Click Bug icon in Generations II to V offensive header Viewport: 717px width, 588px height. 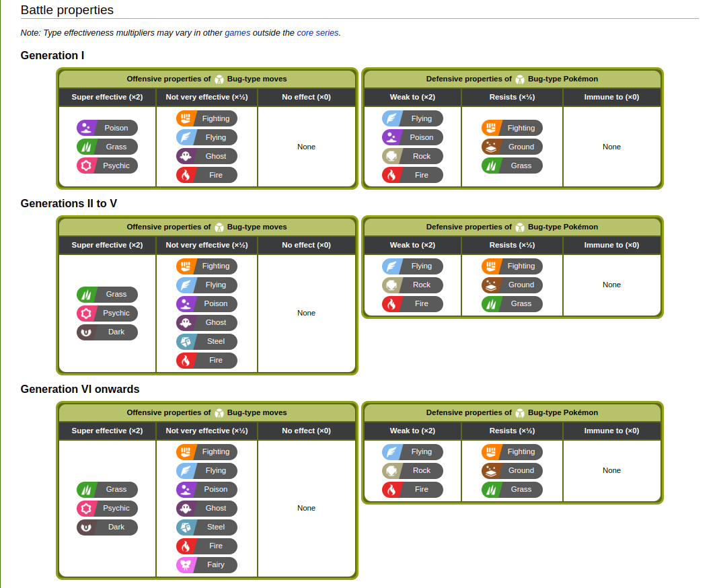click(219, 227)
